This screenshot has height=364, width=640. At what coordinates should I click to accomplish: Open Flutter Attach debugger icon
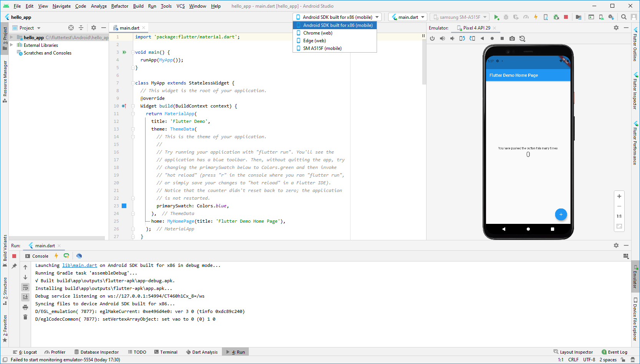(546, 17)
